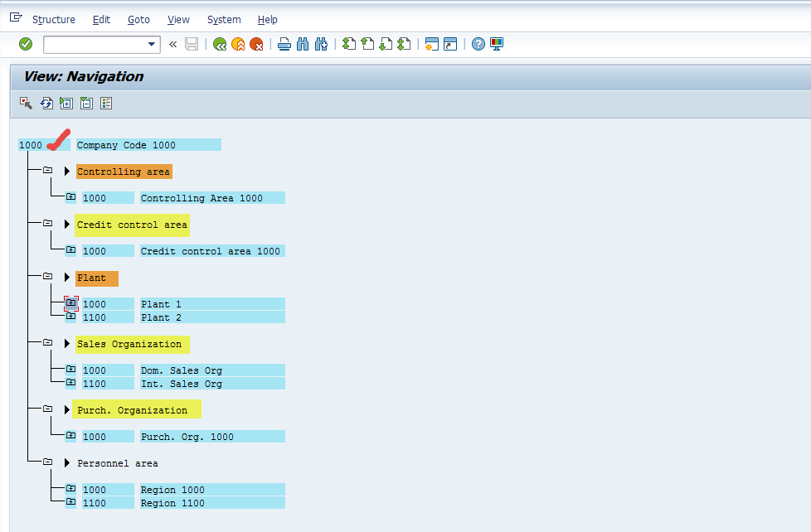Click the Expand node icon with plus sign
This screenshot has height=532, width=811.
coord(66,103)
